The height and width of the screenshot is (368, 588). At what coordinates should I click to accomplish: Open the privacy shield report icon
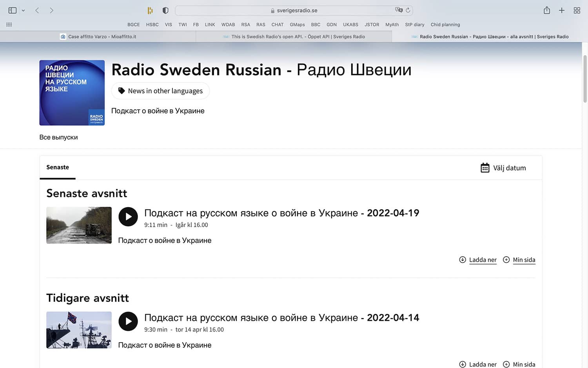click(165, 11)
